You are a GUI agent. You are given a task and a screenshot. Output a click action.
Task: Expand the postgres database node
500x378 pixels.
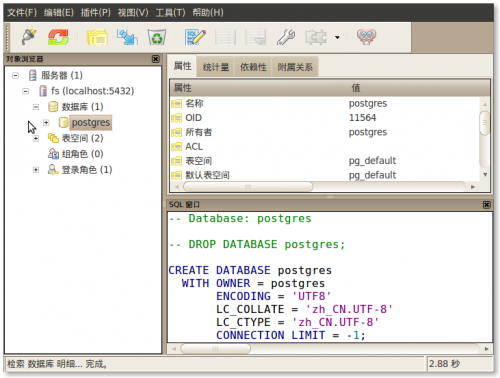(46, 123)
